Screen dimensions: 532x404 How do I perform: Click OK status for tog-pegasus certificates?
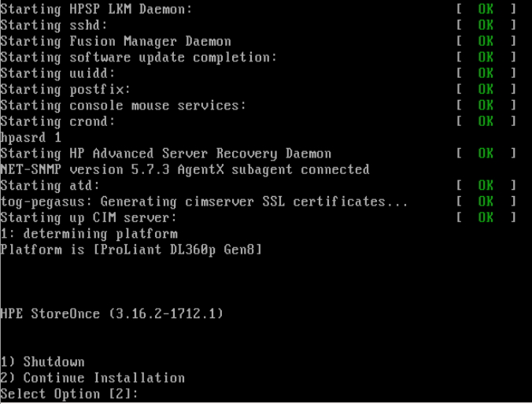coord(486,202)
